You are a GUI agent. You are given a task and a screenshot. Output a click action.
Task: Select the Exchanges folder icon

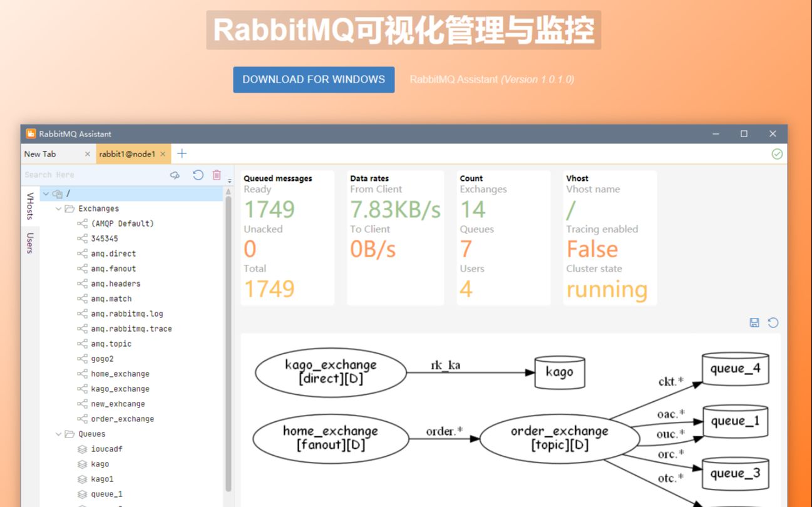(69, 208)
